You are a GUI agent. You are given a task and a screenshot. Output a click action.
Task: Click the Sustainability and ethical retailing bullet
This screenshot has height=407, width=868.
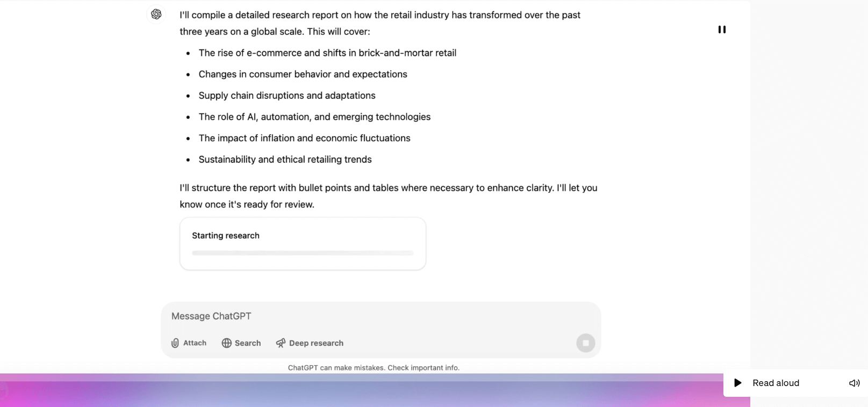click(x=285, y=160)
